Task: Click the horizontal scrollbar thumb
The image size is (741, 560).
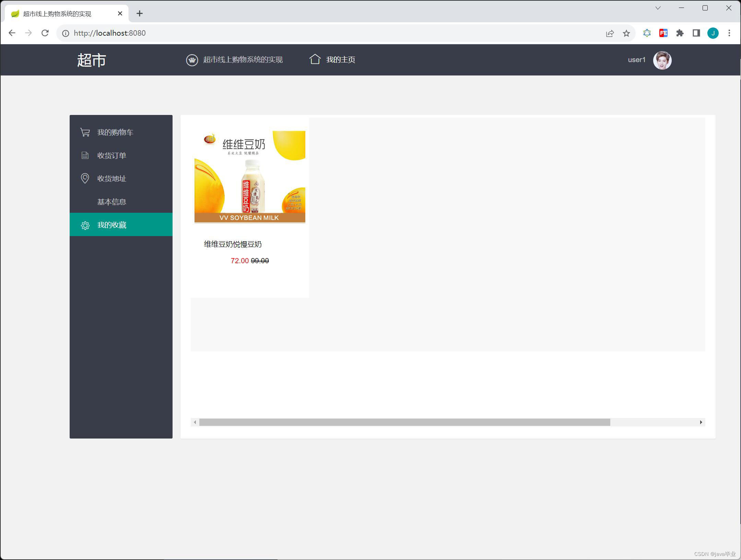Action: 404,422
